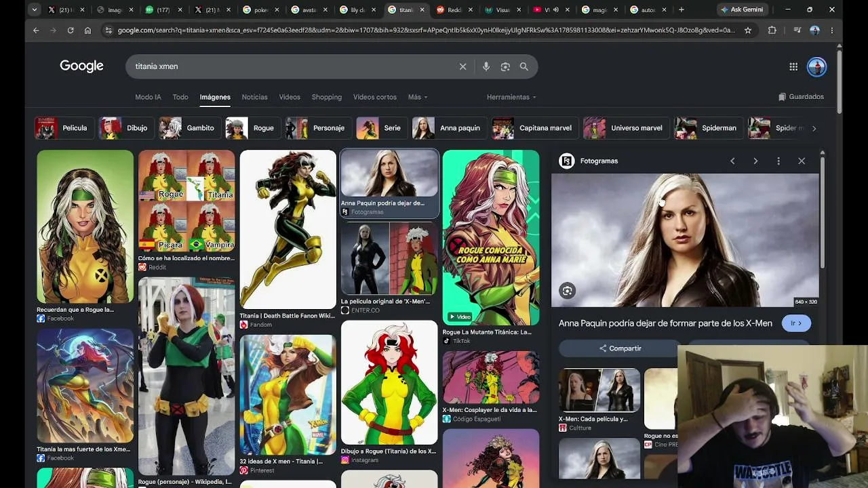This screenshot has height=488, width=868.
Task: Show the next image in the preview panel
Action: (755, 161)
